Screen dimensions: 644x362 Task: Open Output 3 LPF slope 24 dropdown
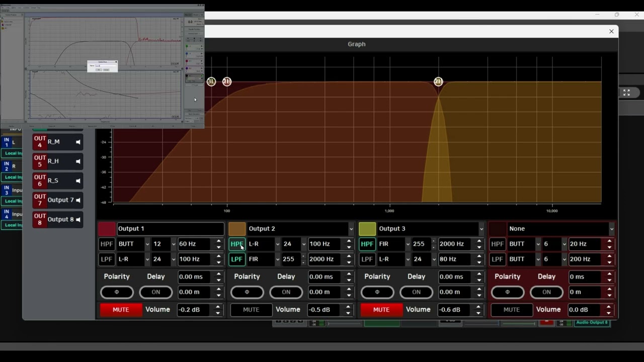424,259
